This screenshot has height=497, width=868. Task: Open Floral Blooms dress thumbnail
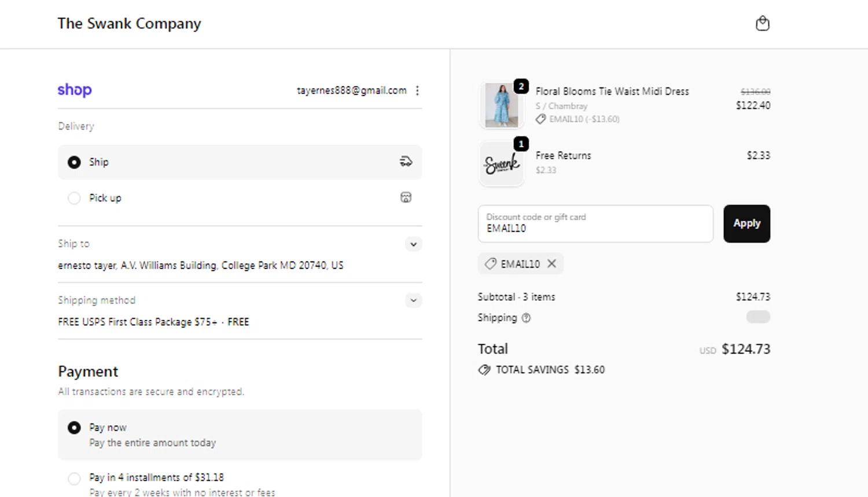(x=502, y=105)
